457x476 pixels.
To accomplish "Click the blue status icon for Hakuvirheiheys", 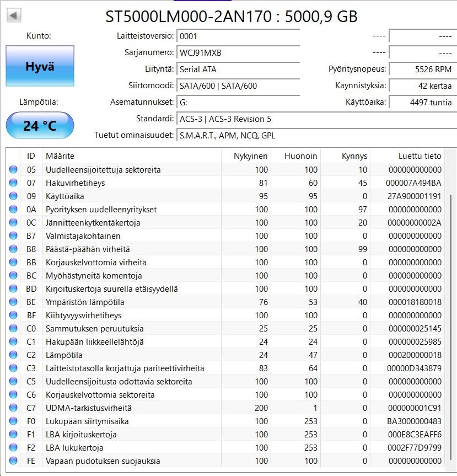I will pos(13,183).
